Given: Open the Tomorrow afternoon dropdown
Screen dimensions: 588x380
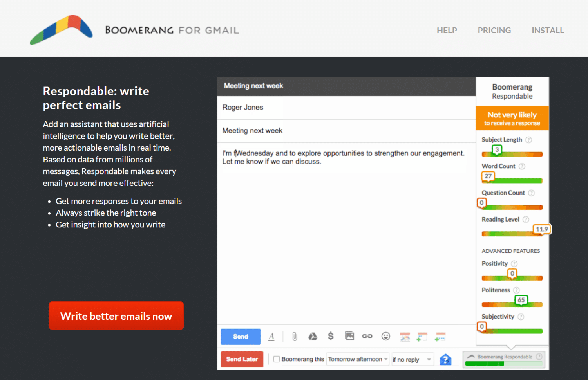Looking at the screenshot, I should click(x=357, y=359).
